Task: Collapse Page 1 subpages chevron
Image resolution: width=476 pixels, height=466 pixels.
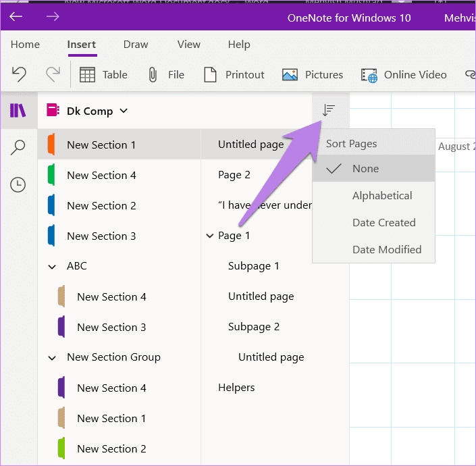Action: coord(210,236)
